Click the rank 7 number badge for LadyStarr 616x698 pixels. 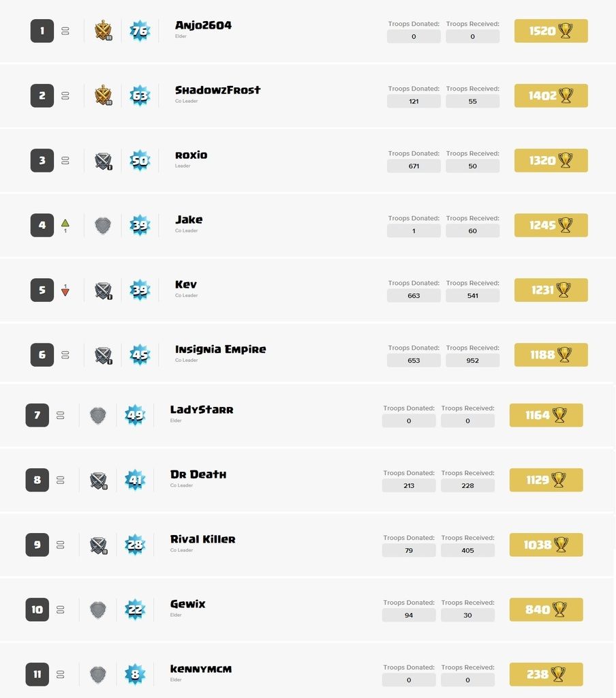coord(37,414)
